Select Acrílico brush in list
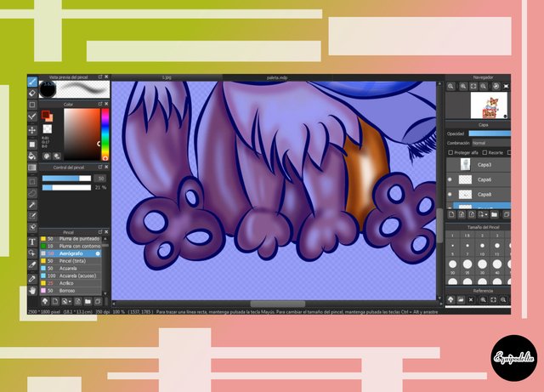Image resolution: width=544 pixels, height=392 pixels. coord(71,283)
